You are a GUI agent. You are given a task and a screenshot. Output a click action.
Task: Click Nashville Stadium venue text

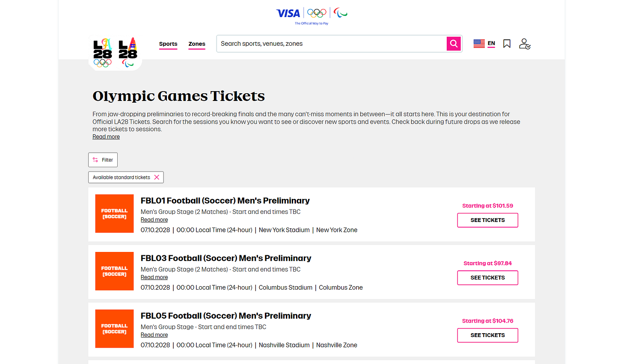(x=284, y=345)
